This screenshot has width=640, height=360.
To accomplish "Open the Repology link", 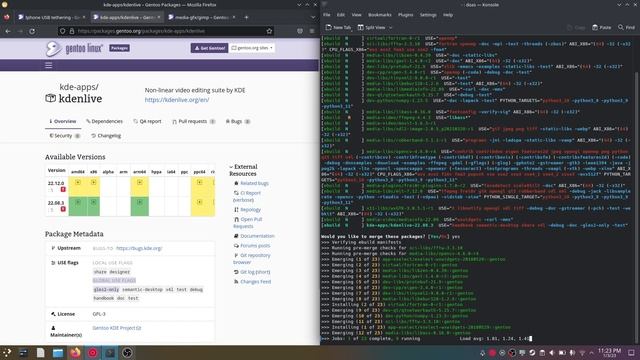I will point(250,209).
